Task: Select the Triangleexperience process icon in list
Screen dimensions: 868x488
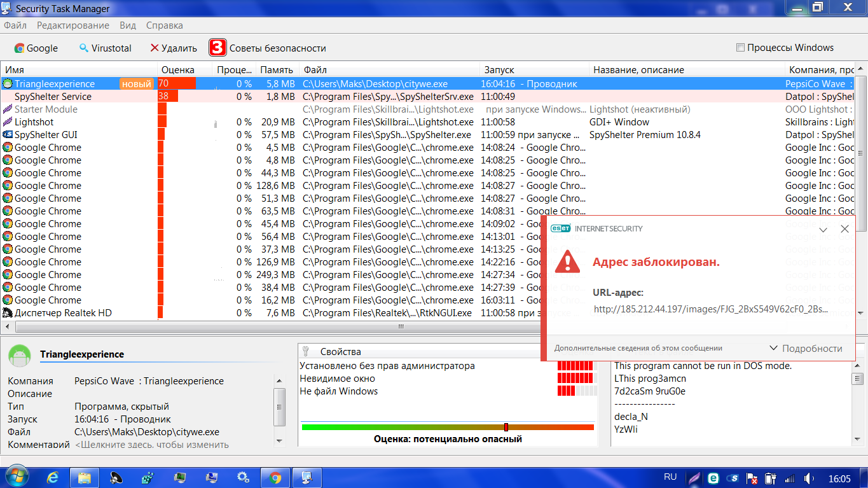Action: point(8,84)
